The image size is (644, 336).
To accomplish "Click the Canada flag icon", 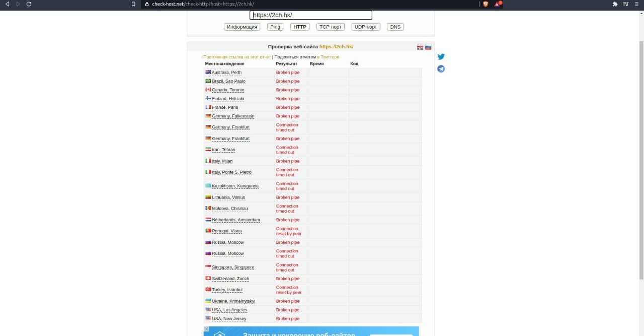I will tap(208, 90).
